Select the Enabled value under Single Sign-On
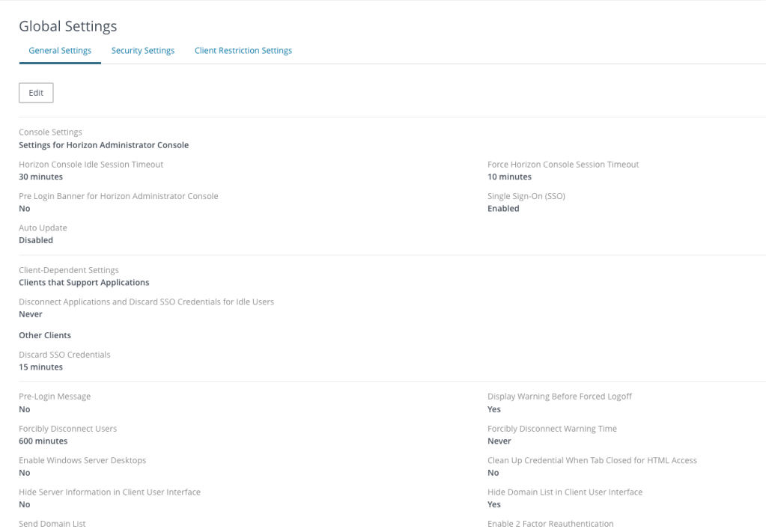 503,209
